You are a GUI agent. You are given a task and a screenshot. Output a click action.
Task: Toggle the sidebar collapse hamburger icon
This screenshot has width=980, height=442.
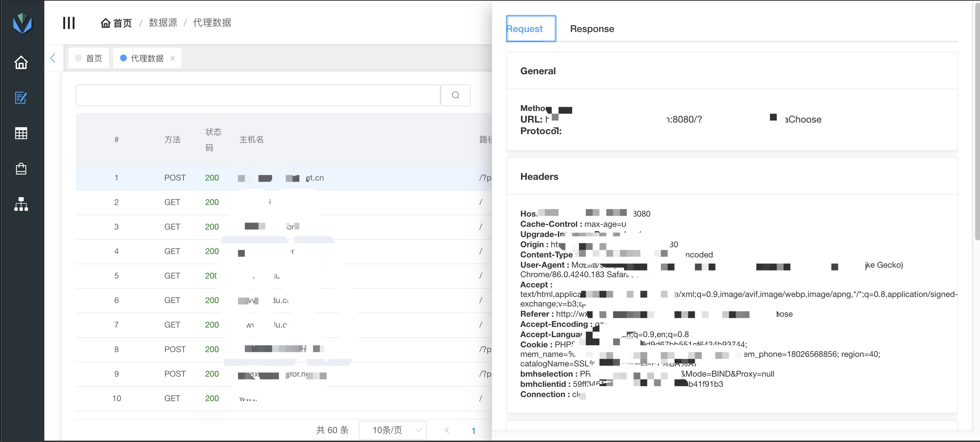point(69,23)
